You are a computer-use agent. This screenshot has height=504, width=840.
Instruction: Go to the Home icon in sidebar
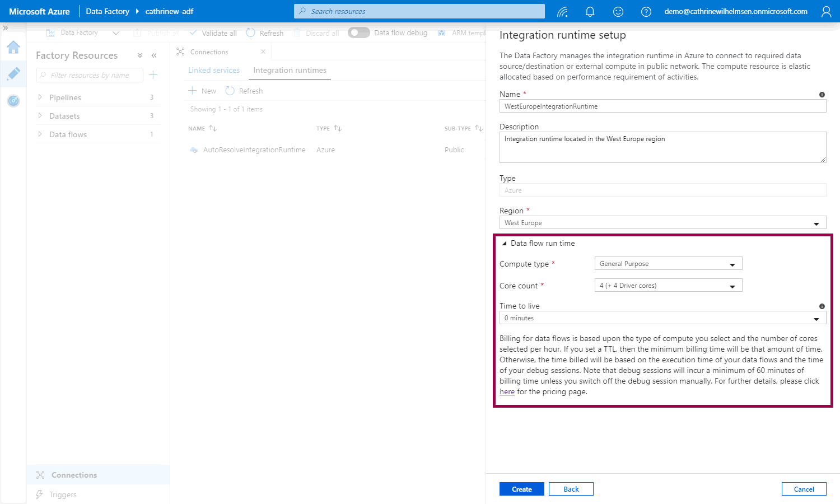click(13, 47)
